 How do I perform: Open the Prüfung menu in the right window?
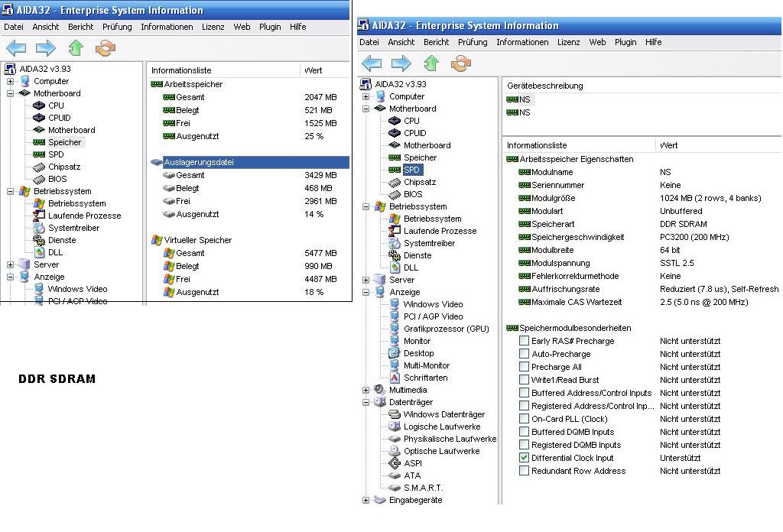point(473,42)
